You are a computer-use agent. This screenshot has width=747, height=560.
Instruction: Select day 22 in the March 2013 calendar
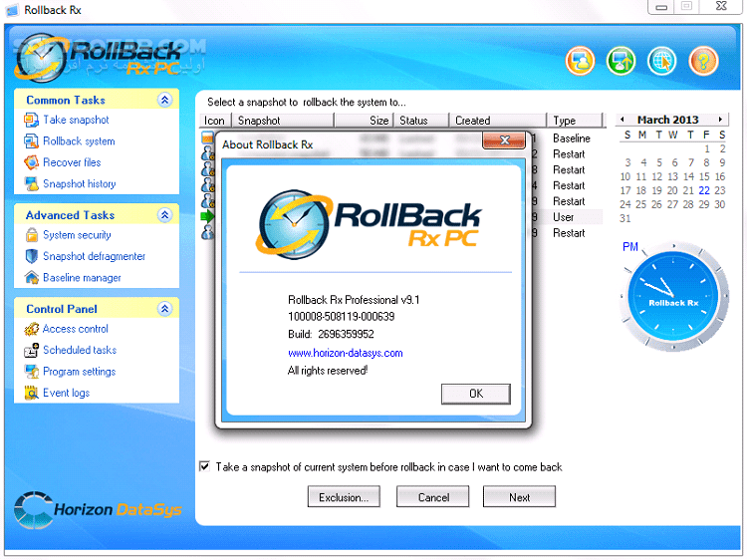(x=704, y=190)
